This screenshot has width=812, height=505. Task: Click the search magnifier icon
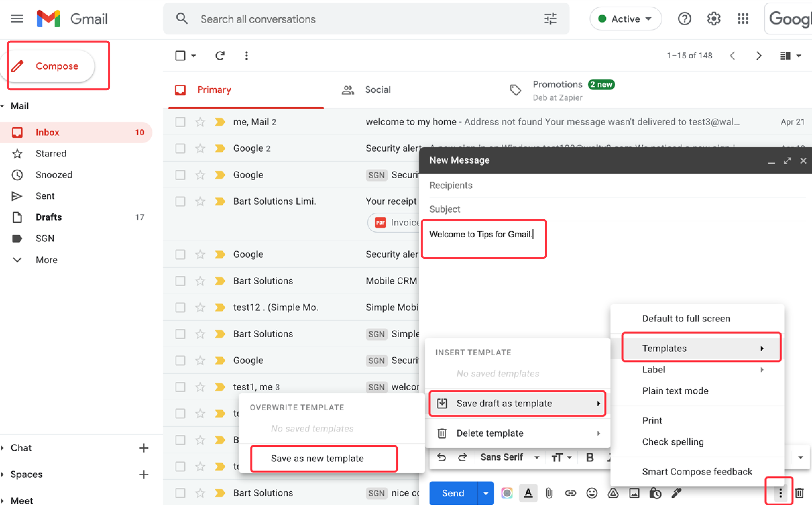coord(182,19)
